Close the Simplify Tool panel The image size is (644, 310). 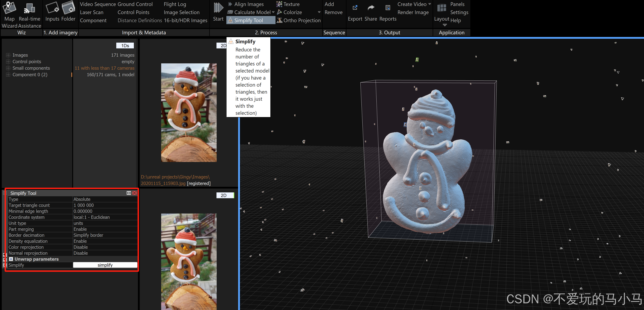pos(135,193)
